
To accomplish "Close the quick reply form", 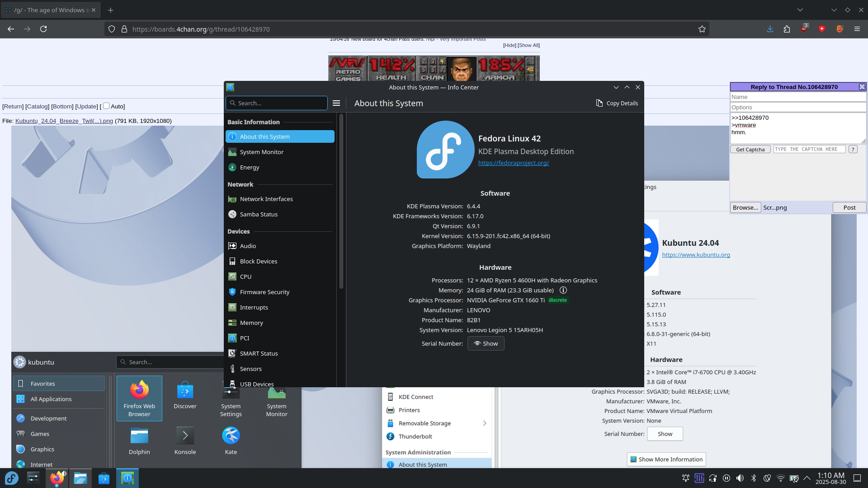I will [x=862, y=87].
